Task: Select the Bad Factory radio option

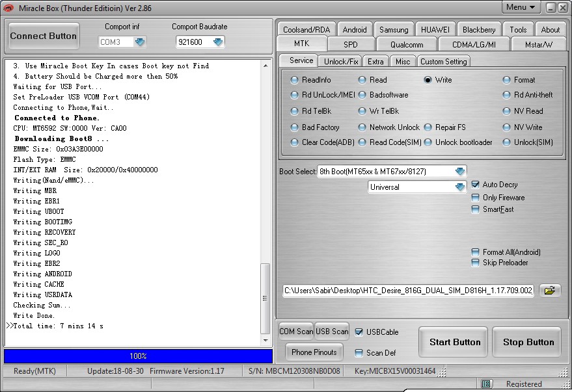Action: 294,127
